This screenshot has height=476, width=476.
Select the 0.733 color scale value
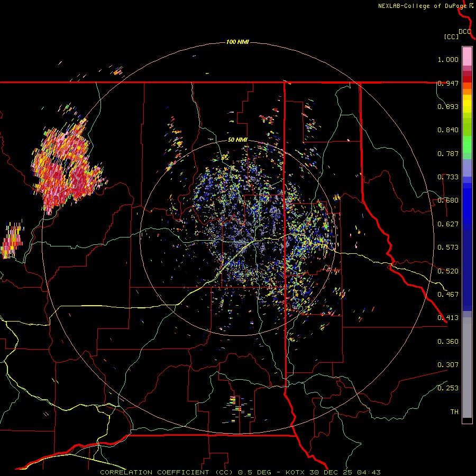tap(448, 177)
